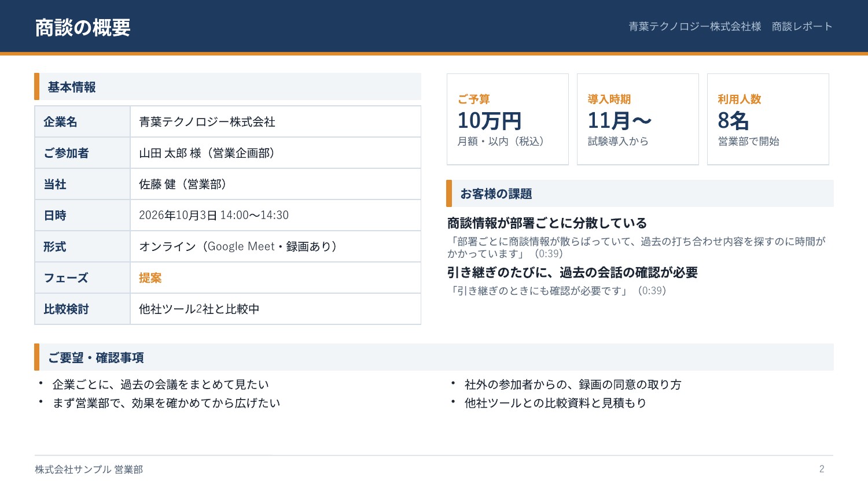Select bullet 企業ごとに、過去の会議をまとめて見たい

pyautogui.click(x=160, y=385)
